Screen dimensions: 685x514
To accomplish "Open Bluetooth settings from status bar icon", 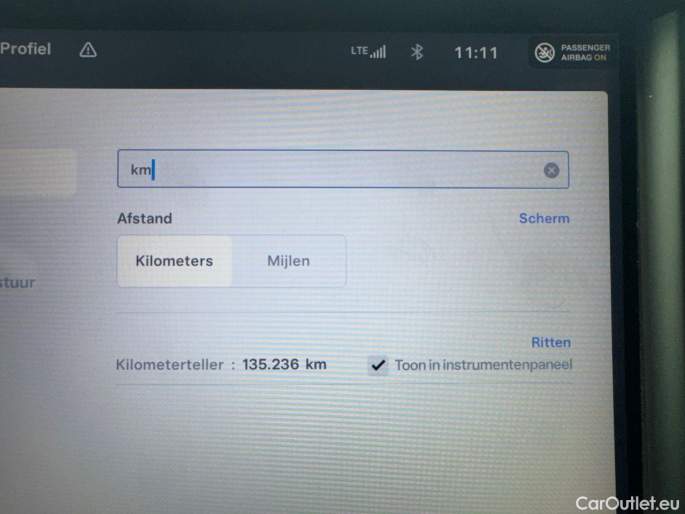I will pos(417,52).
